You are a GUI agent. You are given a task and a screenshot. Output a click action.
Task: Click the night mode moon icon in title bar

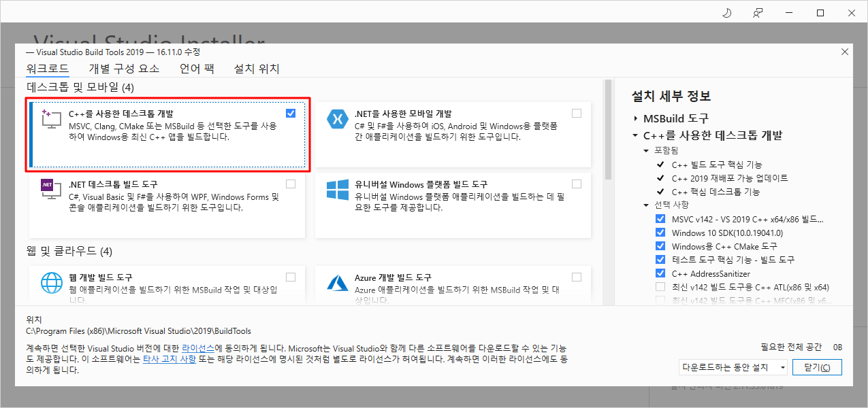click(x=726, y=13)
